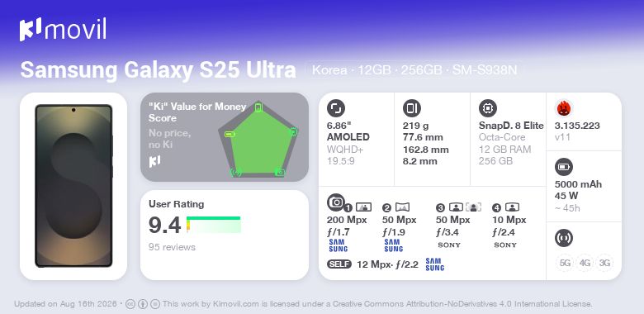Click the Creative Commons license icon
The width and height of the screenshot is (644, 314).
tap(130, 304)
